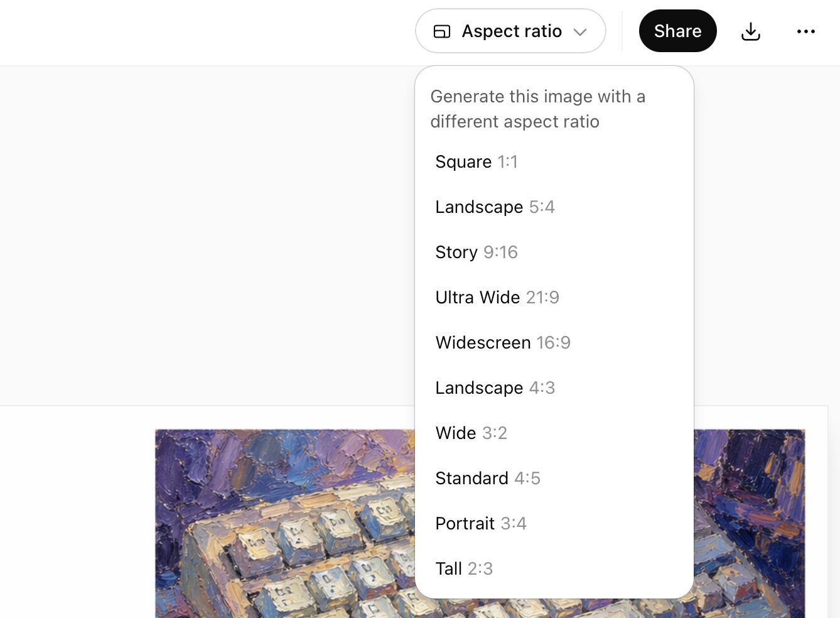Click the aspect ratio frame icon

[442, 31]
